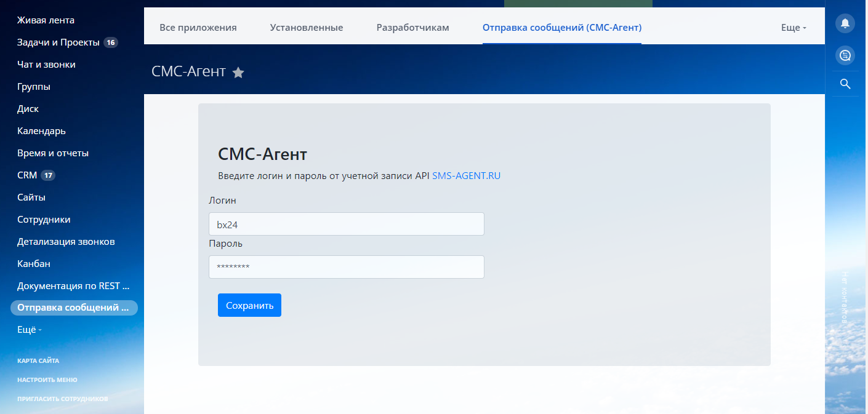The image size is (868, 414).
Task: Open Документация по REST menu item
Action: point(74,286)
